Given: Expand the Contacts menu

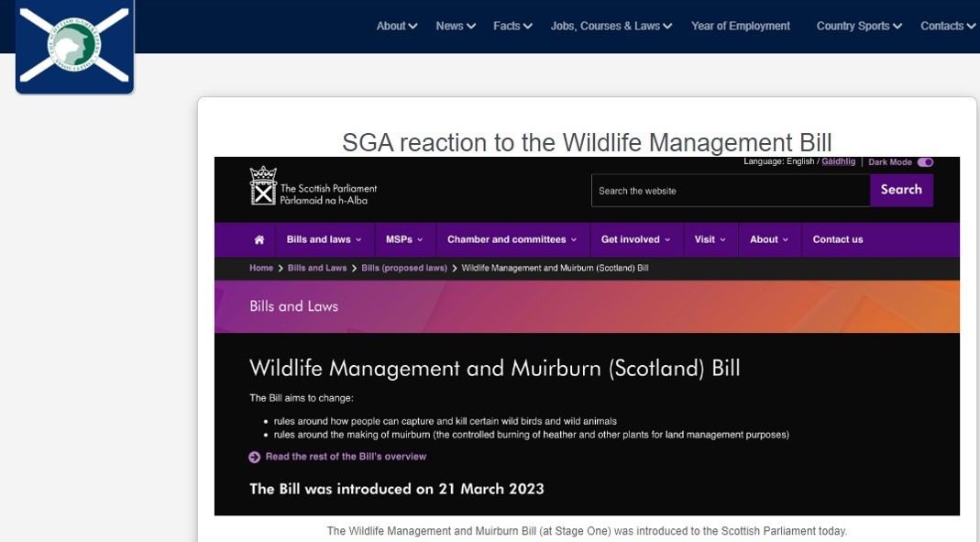Looking at the screenshot, I should point(947,26).
